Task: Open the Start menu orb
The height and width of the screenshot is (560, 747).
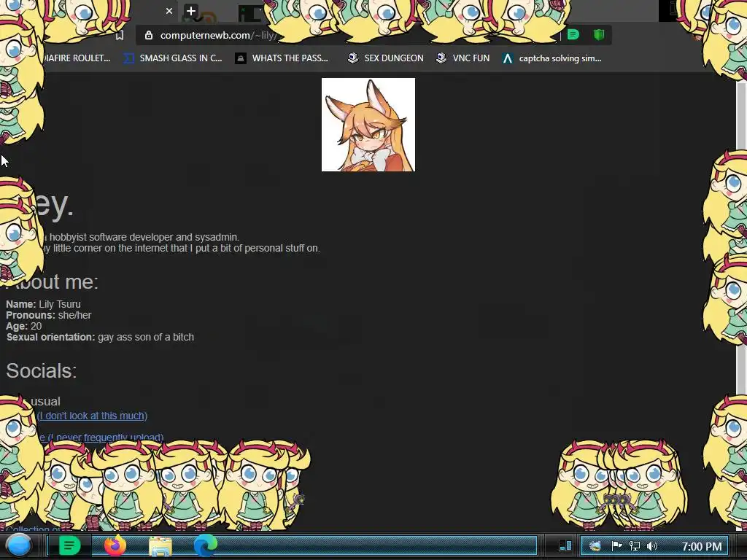Action: [x=18, y=545]
